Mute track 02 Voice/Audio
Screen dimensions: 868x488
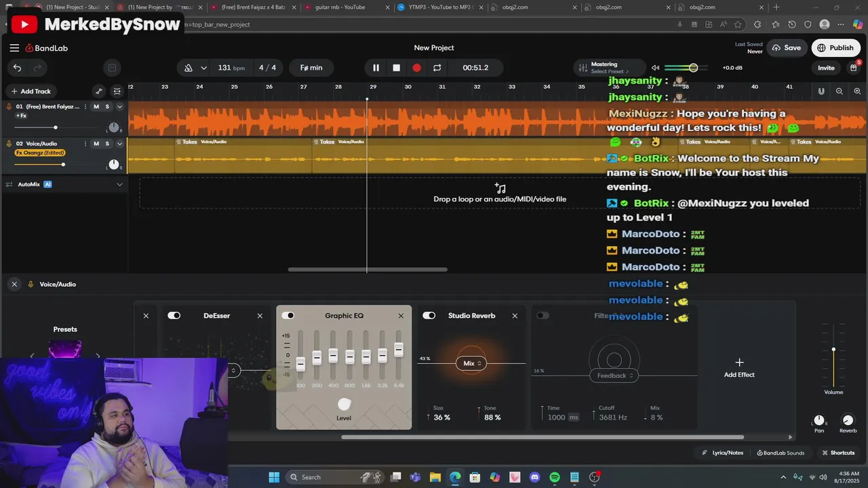click(x=96, y=144)
